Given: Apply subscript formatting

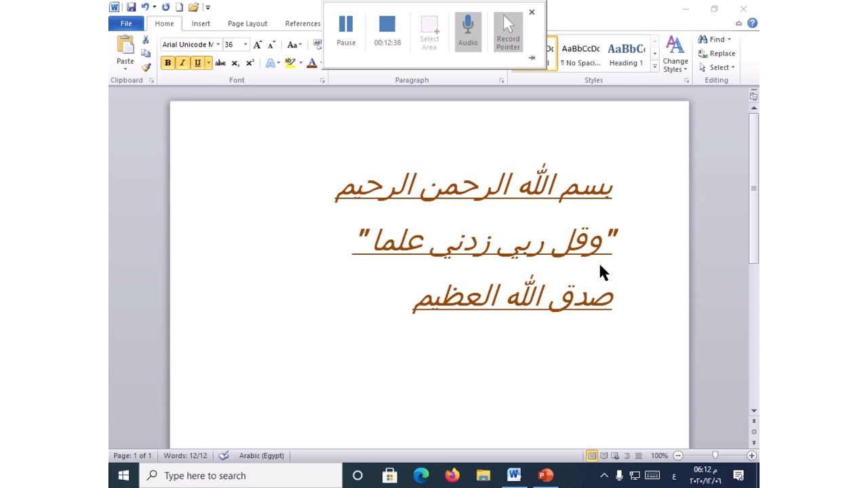Looking at the screenshot, I should (235, 63).
